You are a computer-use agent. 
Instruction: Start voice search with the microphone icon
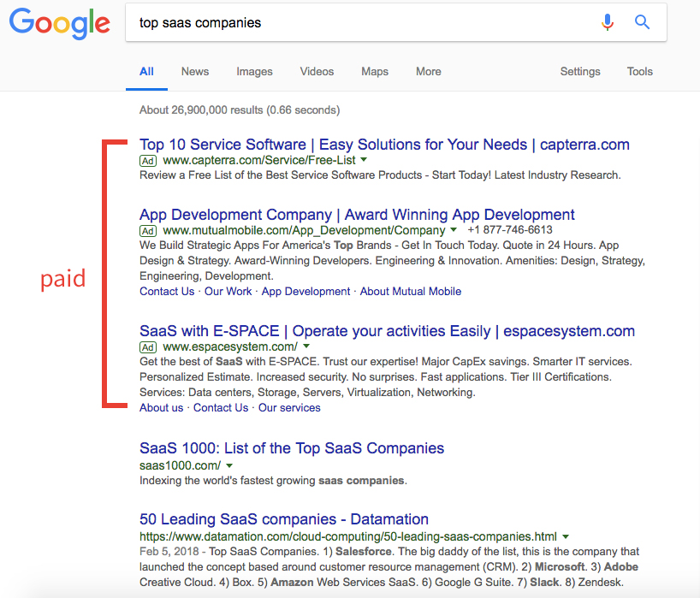point(607,22)
